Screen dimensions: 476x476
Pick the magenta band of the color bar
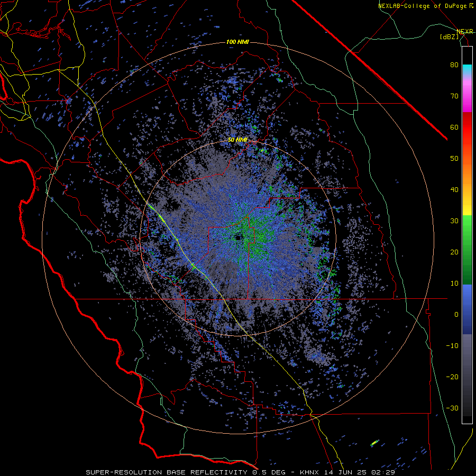point(467,97)
